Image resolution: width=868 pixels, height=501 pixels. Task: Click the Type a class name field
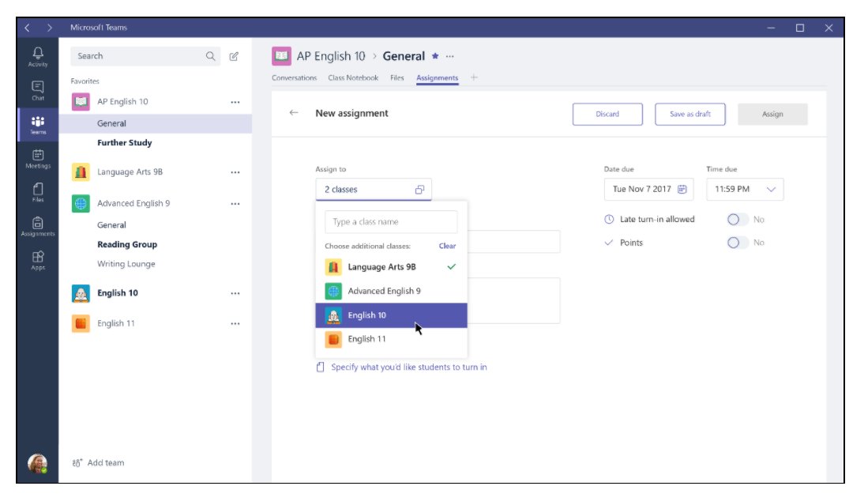tap(391, 221)
